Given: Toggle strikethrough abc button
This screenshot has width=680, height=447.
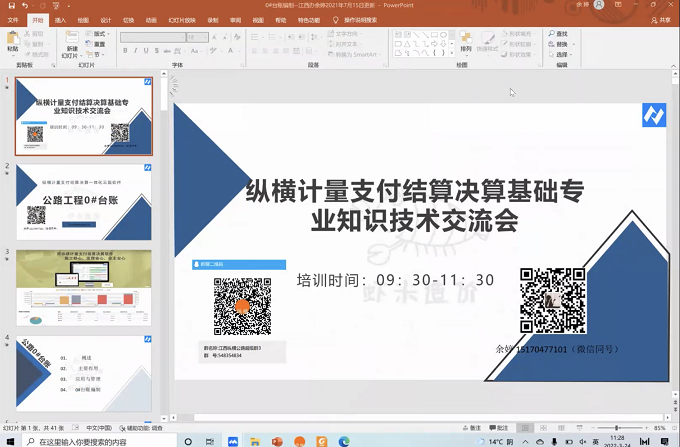Looking at the screenshot, I should click(x=167, y=51).
